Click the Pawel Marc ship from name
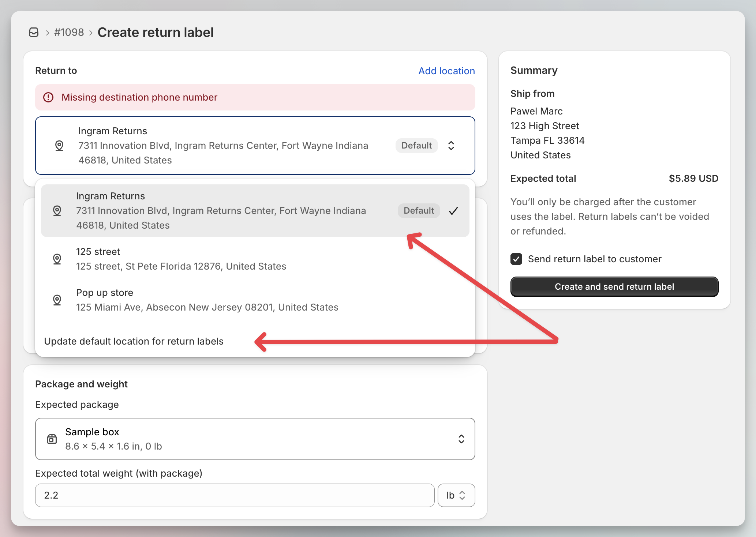The width and height of the screenshot is (756, 537). pyautogui.click(x=536, y=111)
